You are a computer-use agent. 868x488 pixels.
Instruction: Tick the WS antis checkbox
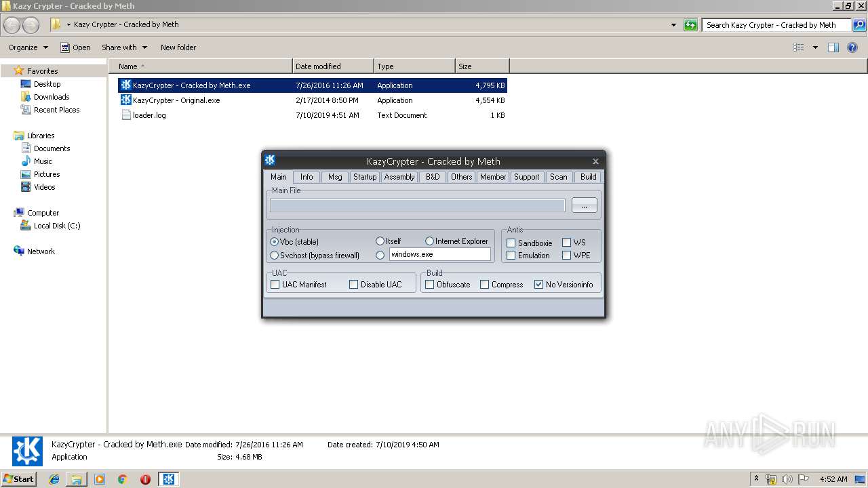point(566,243)
